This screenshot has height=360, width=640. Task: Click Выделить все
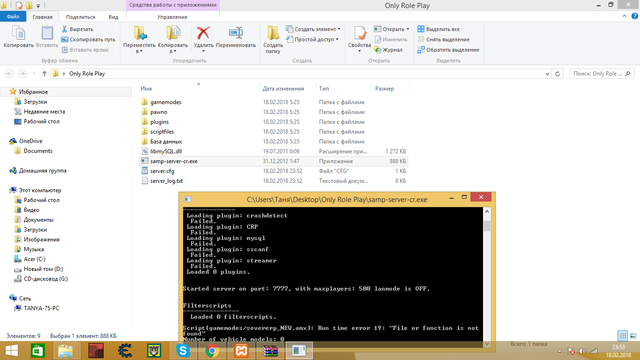coord(438,29)
